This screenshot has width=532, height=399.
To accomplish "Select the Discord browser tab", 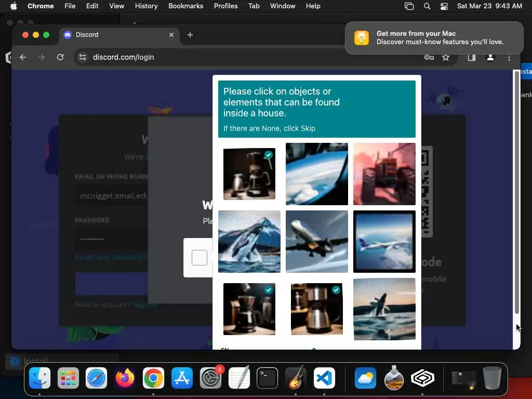I will pyautogui.click(x=119, y=35).
